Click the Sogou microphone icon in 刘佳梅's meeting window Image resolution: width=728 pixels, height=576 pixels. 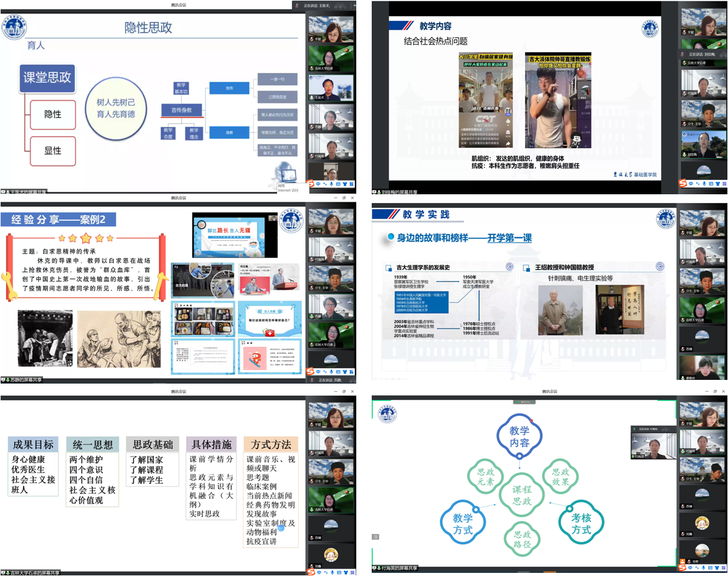pyautogui.click(x=703, y=184)
